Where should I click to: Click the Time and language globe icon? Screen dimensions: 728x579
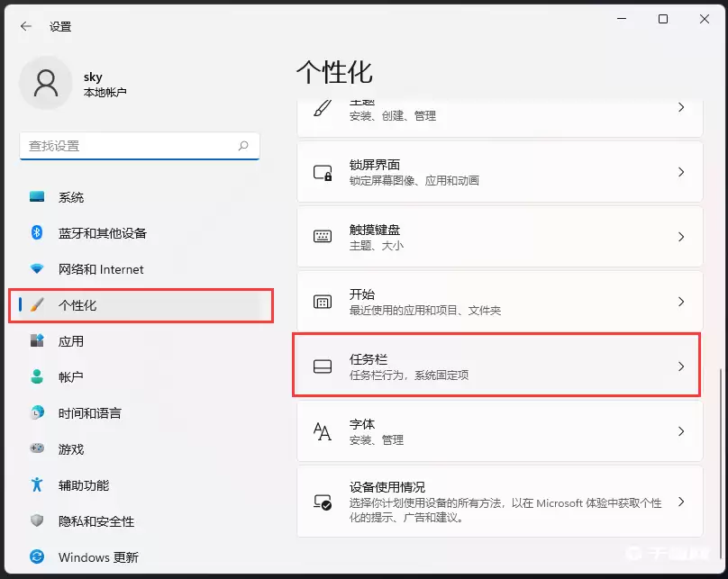pos(37,412)
